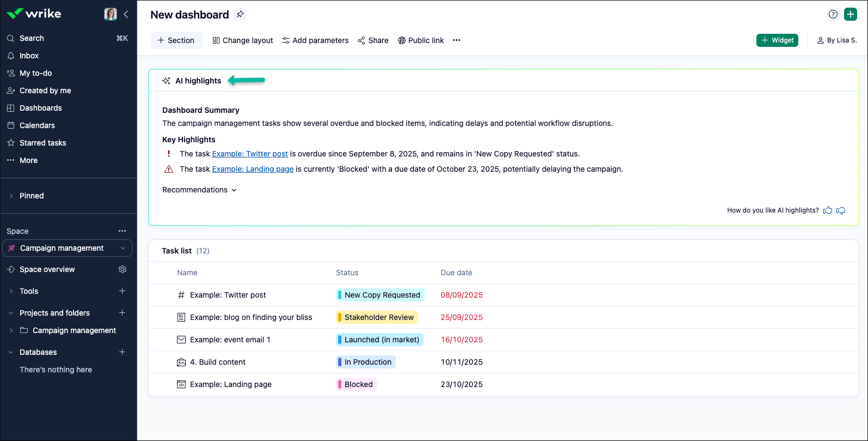Pin the New dashboard with pin icon
868x441 pixels.
click(x=240, y=15)
